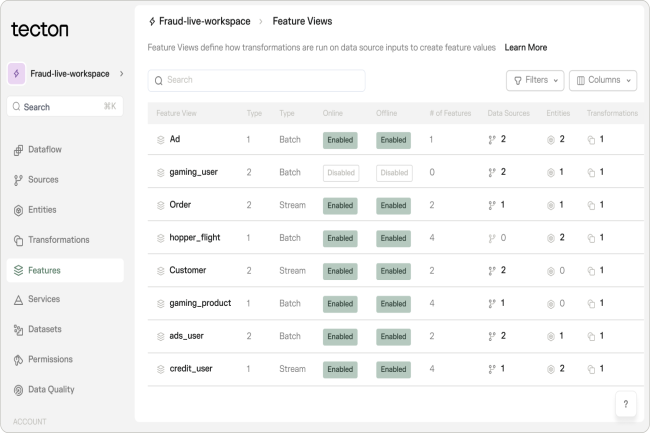
Task: Toggle the Offline Disabled badge for gaming_user
Action: (393, 172)
